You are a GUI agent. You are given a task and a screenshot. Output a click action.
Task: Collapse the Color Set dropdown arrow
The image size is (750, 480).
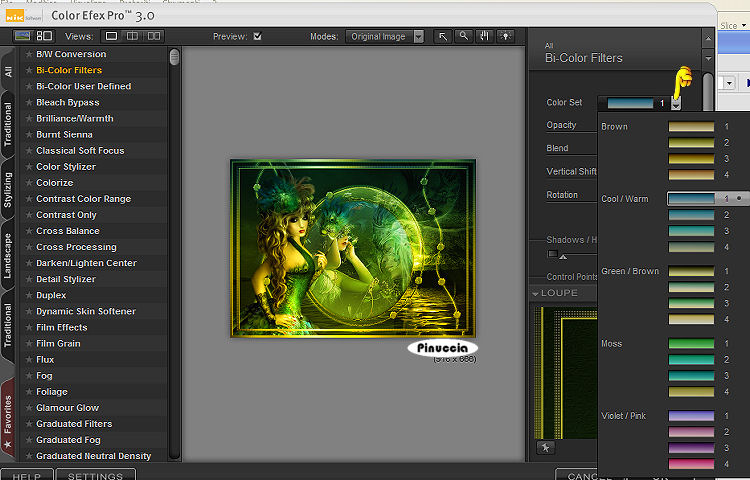[676, 103]
